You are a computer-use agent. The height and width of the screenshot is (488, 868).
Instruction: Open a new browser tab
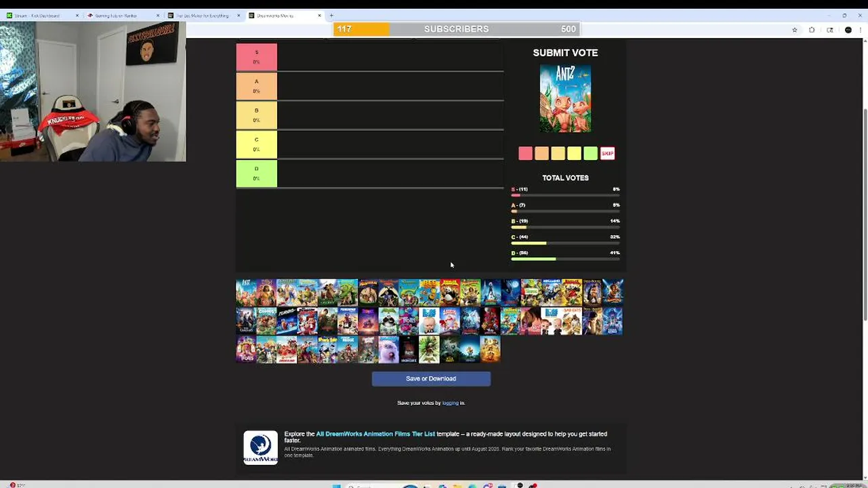[x=331, y=15]
